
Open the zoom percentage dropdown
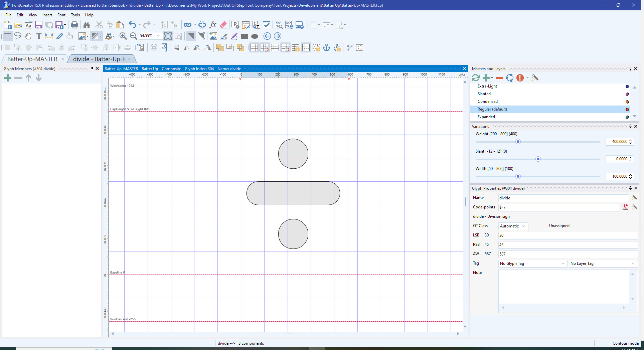click(x=158, y=36)
